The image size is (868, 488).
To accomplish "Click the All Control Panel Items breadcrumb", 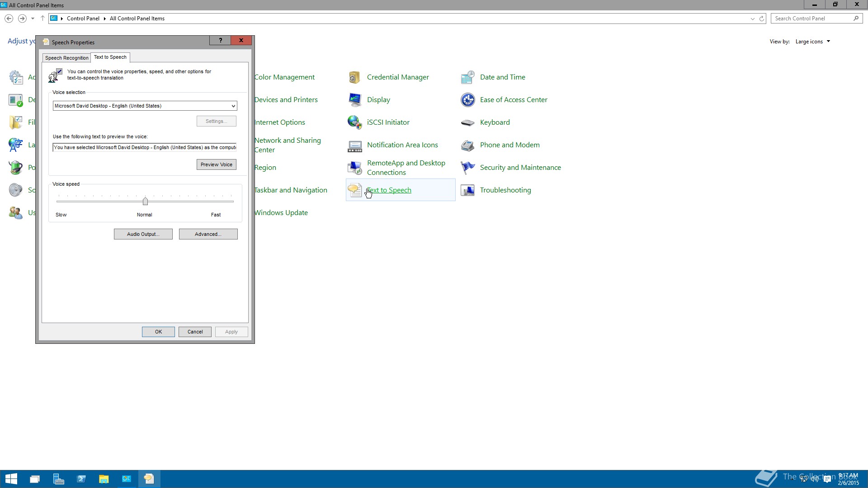I will coord(137,19).
